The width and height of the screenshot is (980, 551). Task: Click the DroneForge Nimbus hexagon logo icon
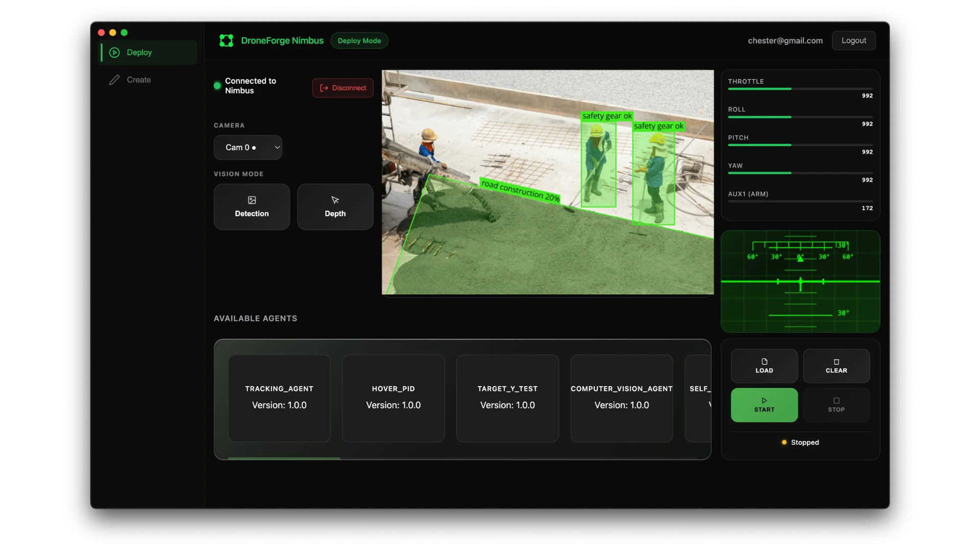coord(226,40)
